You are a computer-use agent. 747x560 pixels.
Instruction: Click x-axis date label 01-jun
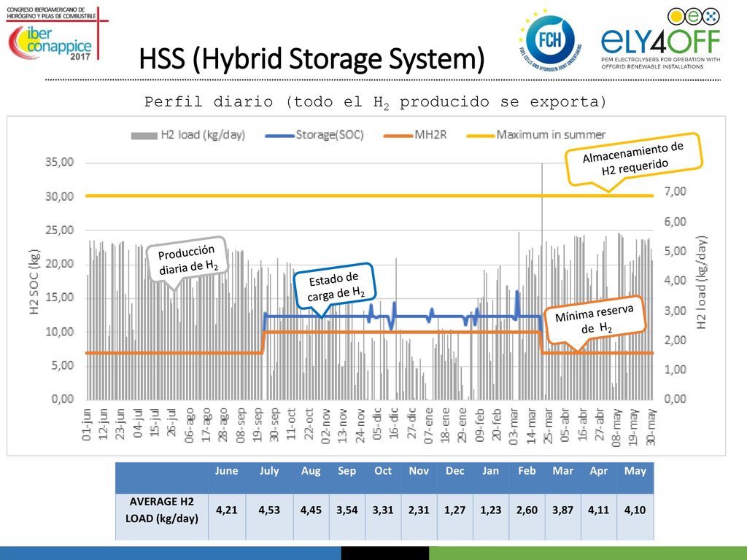tap(87, 424)
